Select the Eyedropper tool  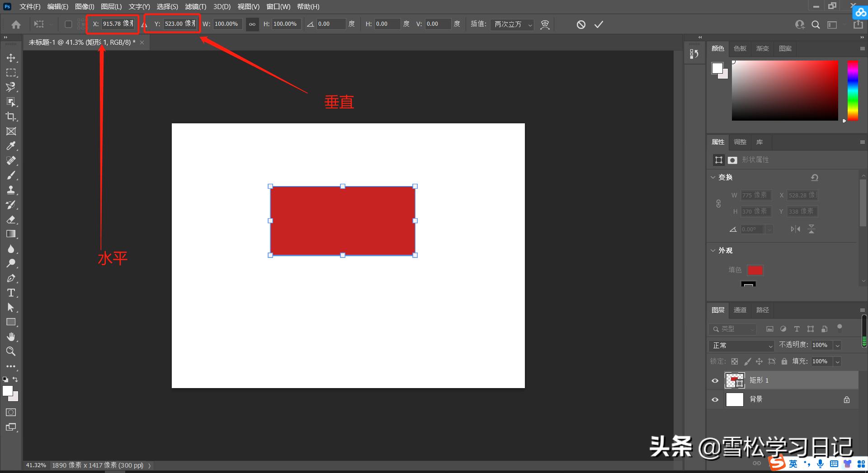(x=11, y=146)
